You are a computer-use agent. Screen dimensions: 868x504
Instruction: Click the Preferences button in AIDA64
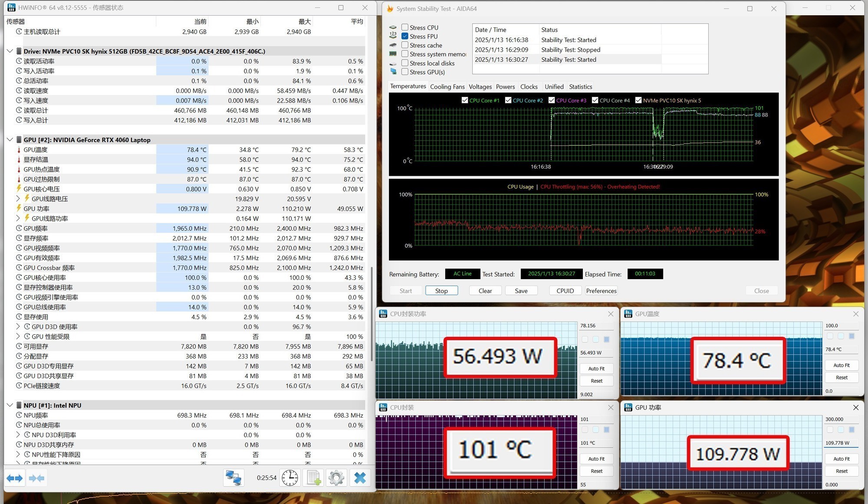602,290
